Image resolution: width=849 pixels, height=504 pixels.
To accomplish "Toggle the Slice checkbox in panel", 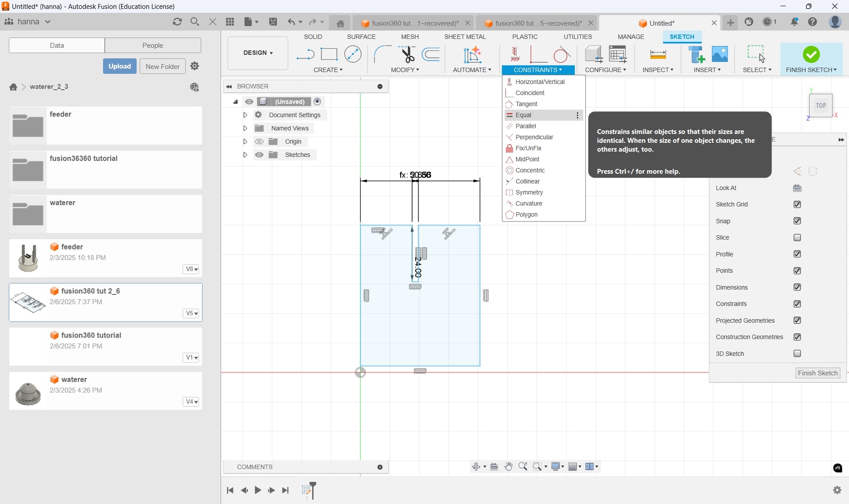I will [797, 237].
